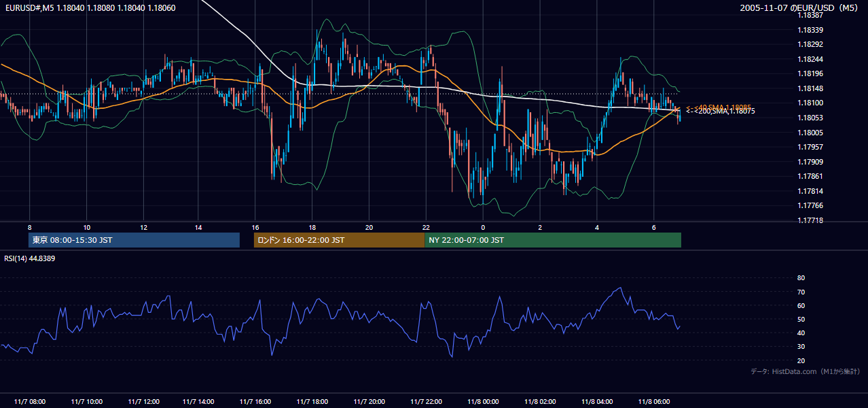
Task: Click price axis label 1.17766
Action: click(x=810, y=205)
